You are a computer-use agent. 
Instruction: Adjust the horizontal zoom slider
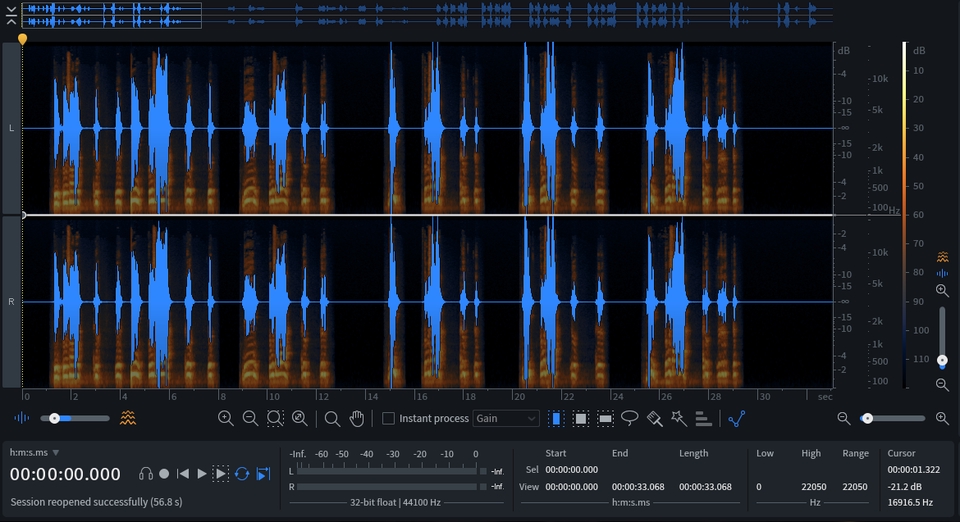click(893, 419)
